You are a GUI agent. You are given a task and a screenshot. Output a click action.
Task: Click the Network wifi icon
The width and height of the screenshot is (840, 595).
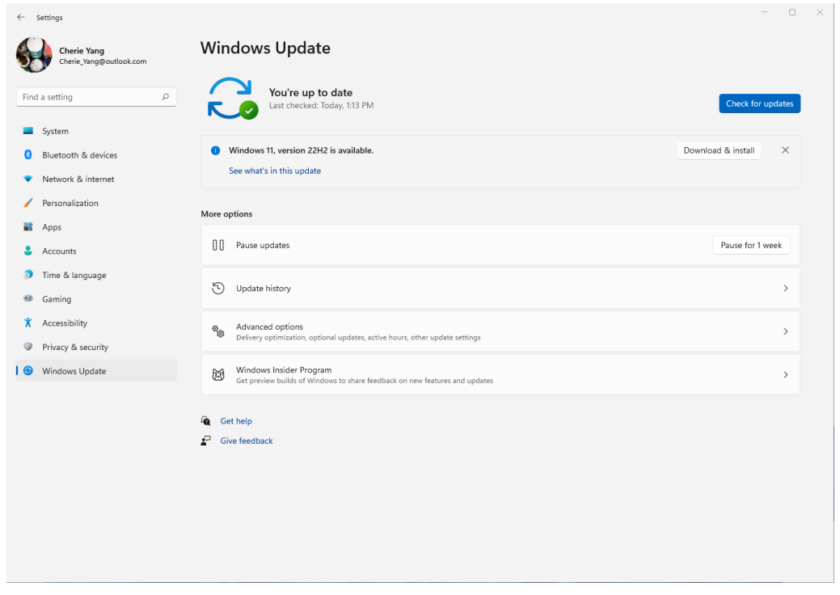28,179
